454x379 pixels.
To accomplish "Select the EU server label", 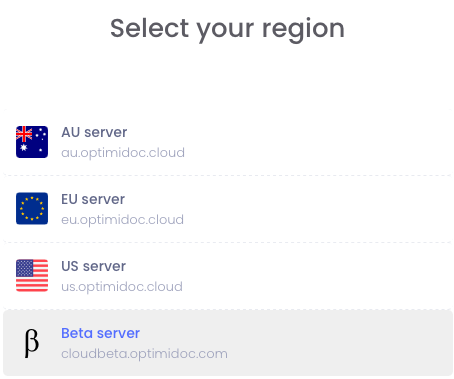I will pyautogui.click(x=93, y=199).
